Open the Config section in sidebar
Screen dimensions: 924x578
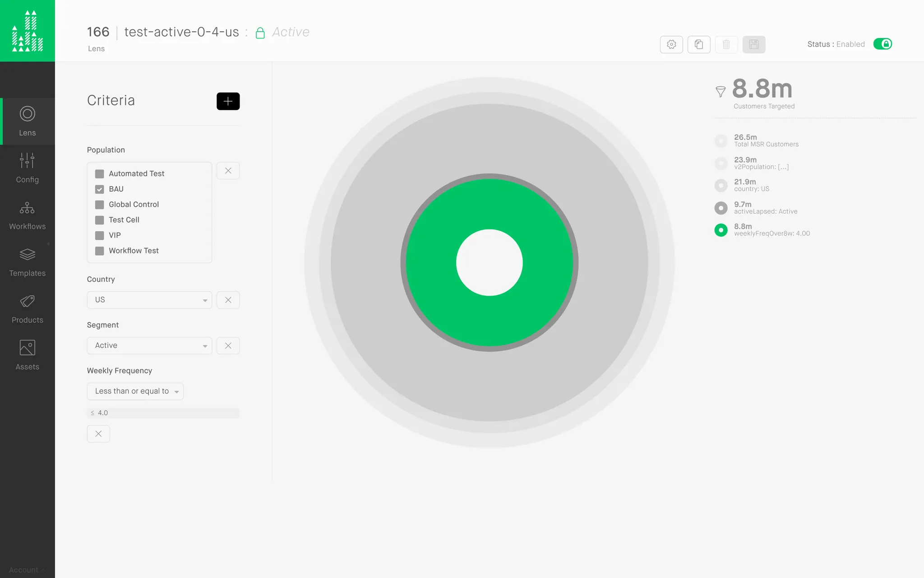pyautogui.click(x=28, y=168)
